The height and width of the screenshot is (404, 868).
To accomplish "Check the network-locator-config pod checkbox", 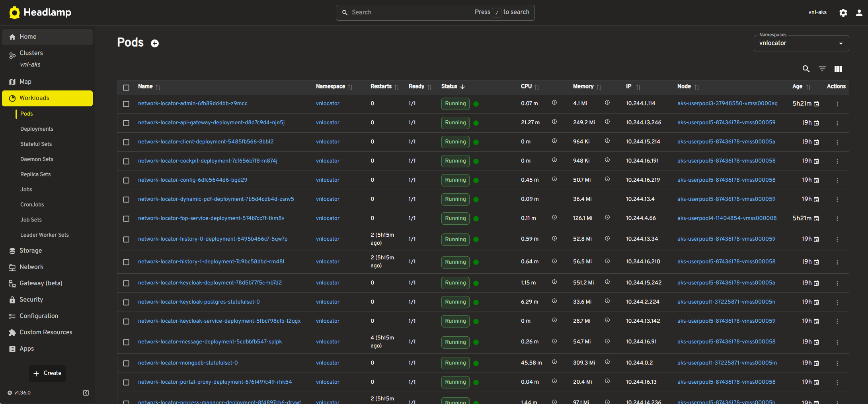I will tap(126, 180).
